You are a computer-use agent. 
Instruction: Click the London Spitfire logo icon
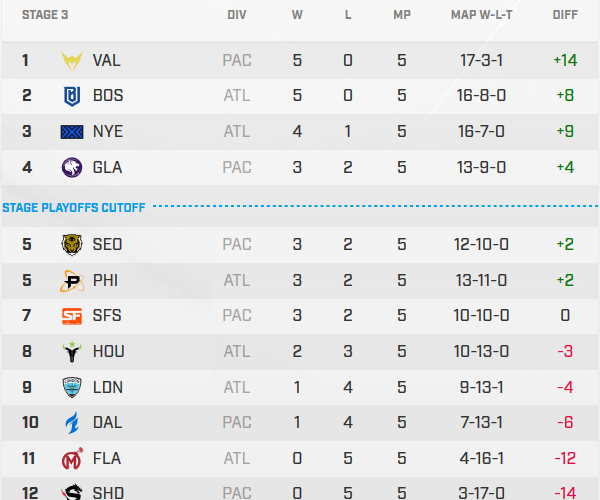click(x=73, y=387)
